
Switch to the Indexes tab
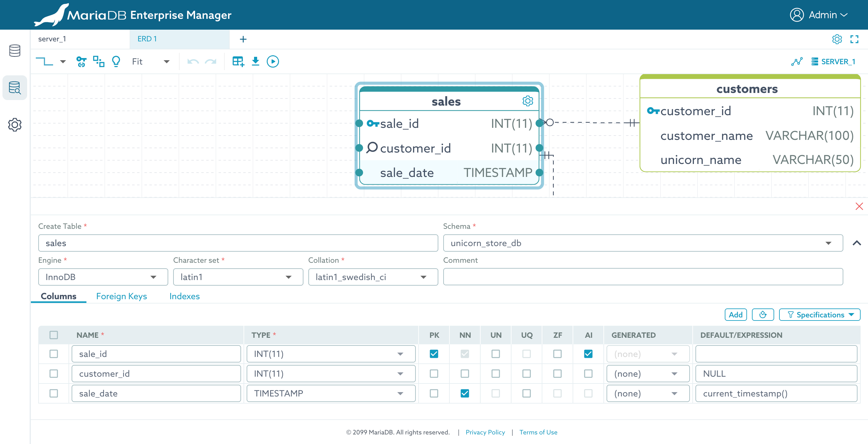click(184, 296)
